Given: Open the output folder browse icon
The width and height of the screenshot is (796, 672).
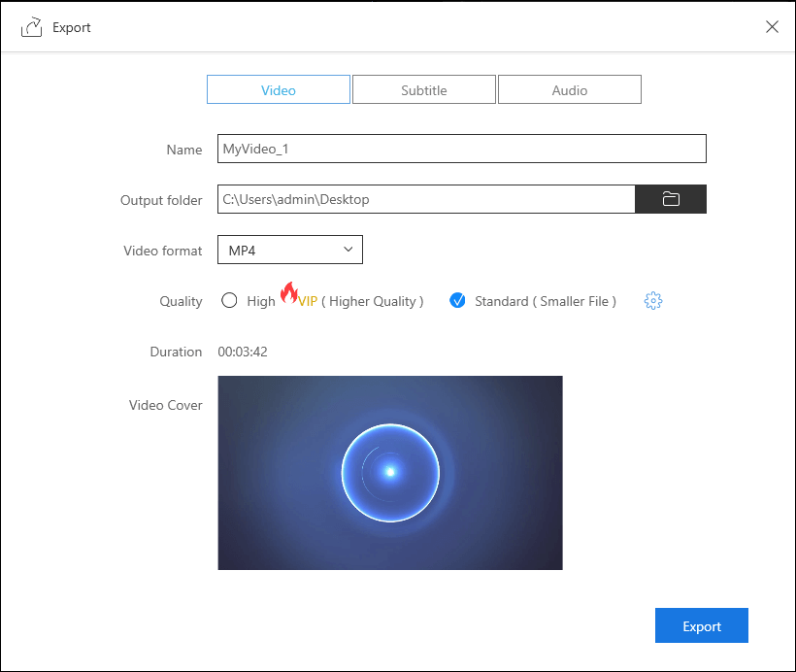Looking at the screenshot, I should click(671, 199).
